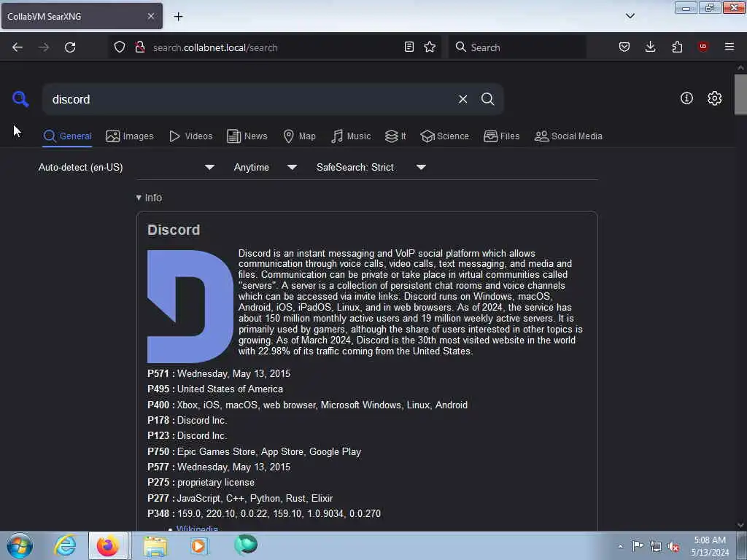Switch to the It search tab

pos(395,136)
